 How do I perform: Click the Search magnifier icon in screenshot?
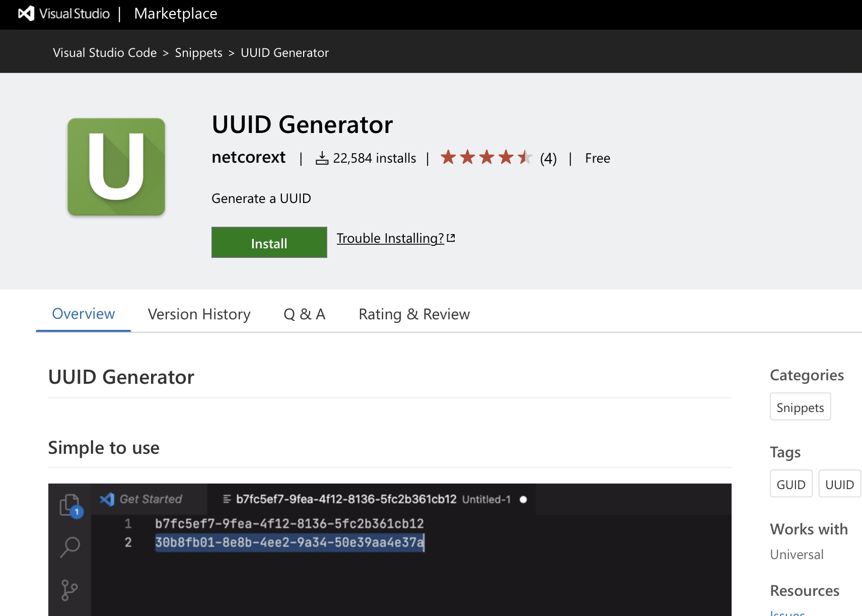pos(70,546)
